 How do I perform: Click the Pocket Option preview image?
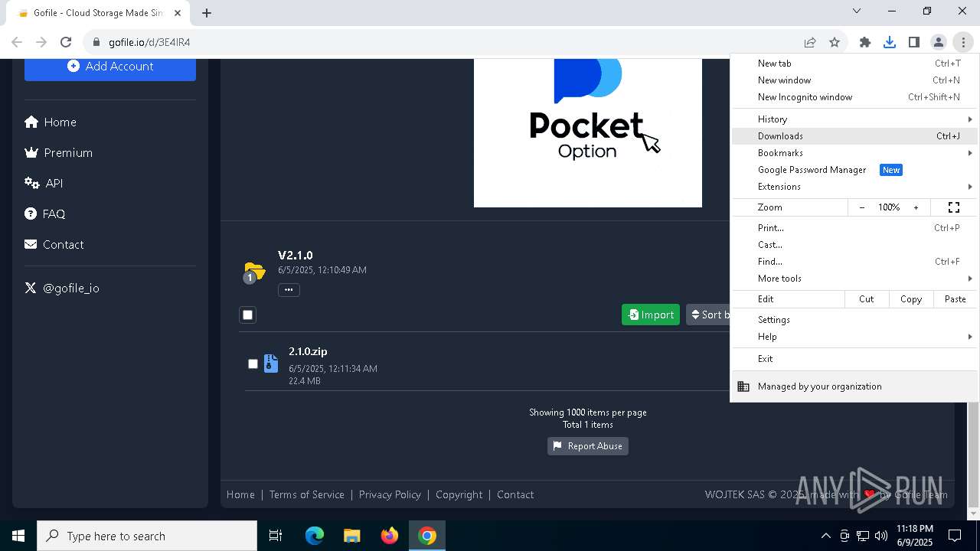pos(588,132)
